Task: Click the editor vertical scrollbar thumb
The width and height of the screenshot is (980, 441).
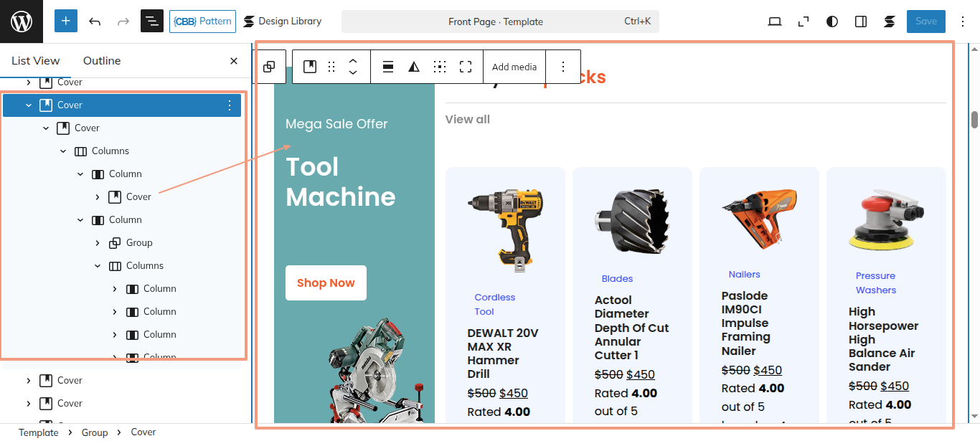Action: pyautogui.click(x=974, y=120)
